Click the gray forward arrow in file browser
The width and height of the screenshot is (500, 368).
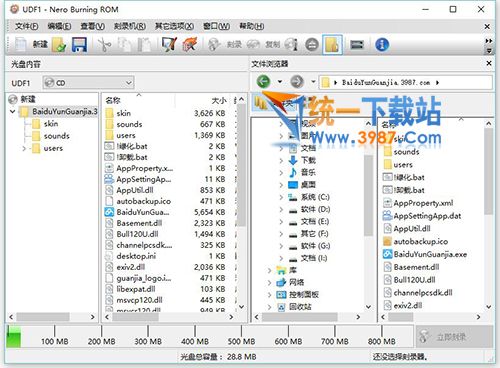coord(297,82)
